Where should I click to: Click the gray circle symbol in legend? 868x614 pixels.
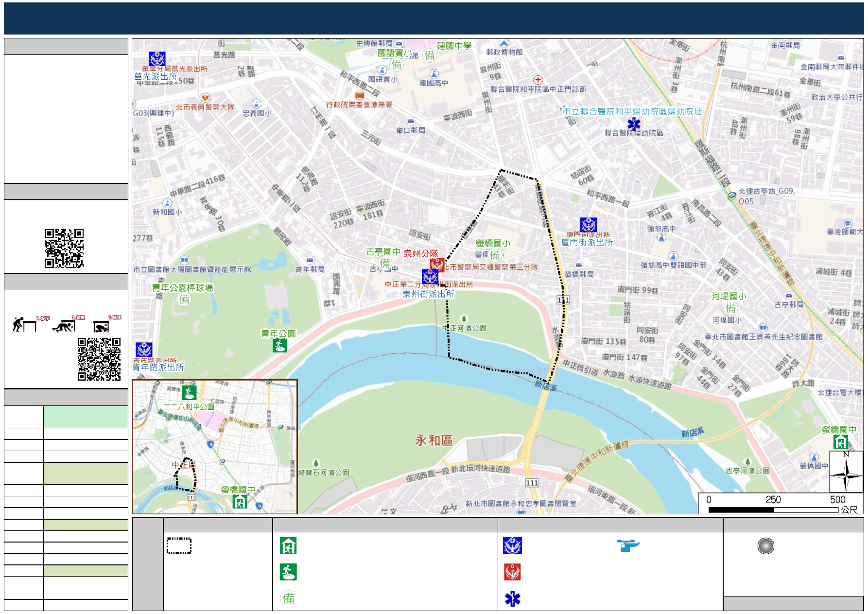[765, 546]
